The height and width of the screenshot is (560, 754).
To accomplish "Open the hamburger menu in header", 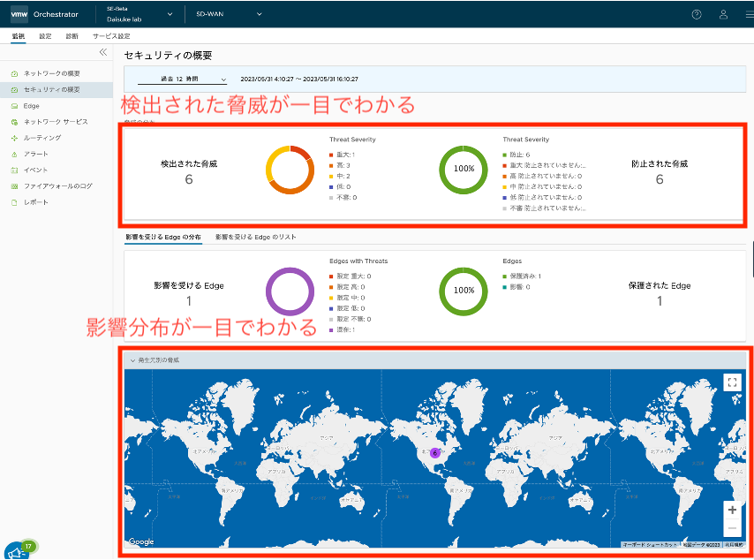I will point(747,14).
